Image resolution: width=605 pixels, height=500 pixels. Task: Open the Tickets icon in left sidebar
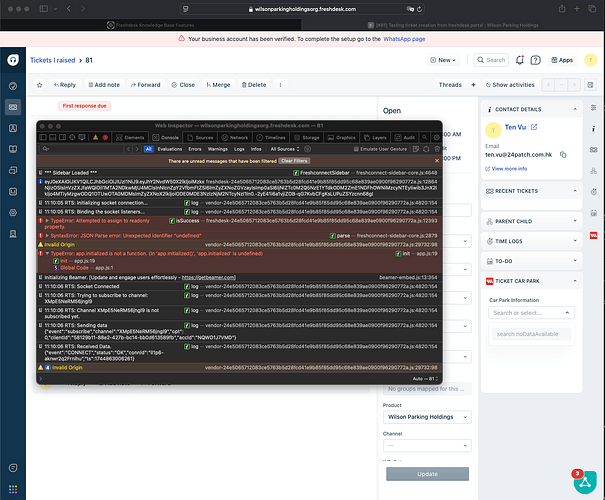pyautogui.click(x=13, y=107)
